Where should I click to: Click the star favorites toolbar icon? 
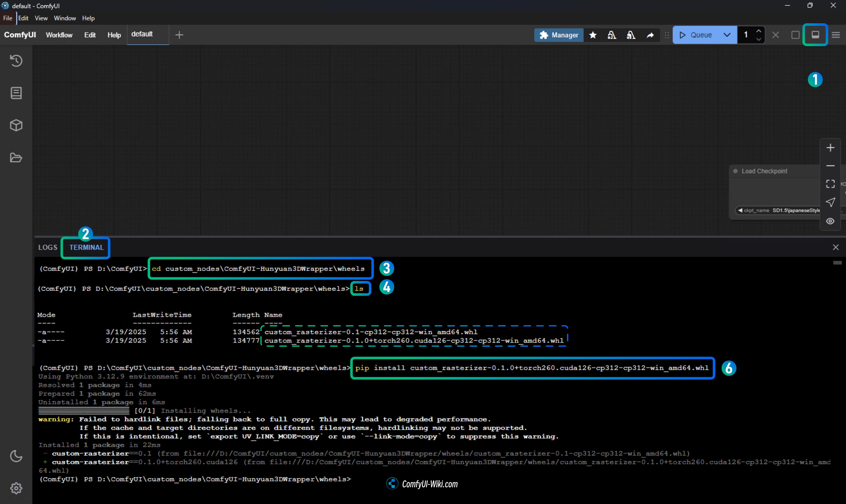[593, 35]
